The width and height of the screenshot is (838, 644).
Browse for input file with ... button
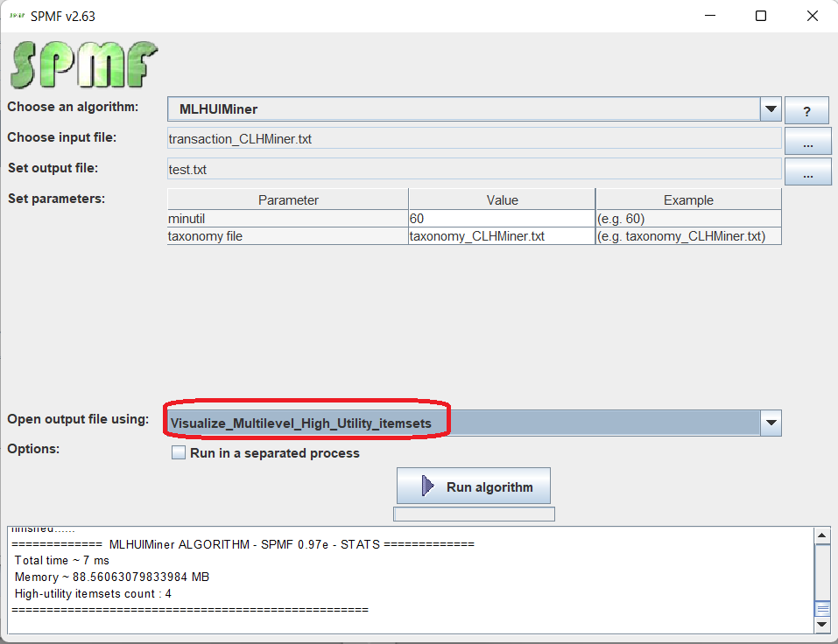(806, 140)
